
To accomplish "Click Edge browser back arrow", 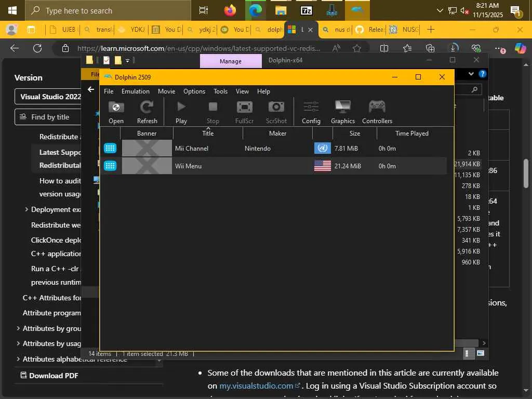I will (14, 48).
